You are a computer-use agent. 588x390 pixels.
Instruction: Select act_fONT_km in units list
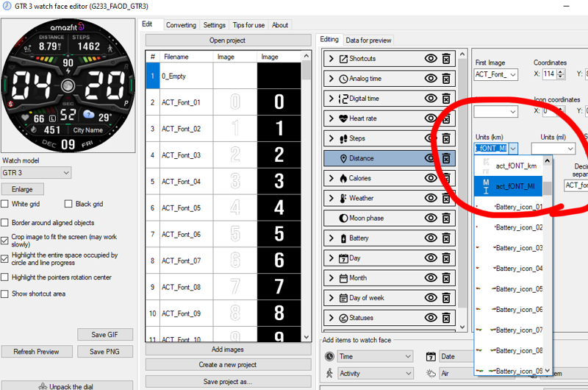[x=508, y=166]
